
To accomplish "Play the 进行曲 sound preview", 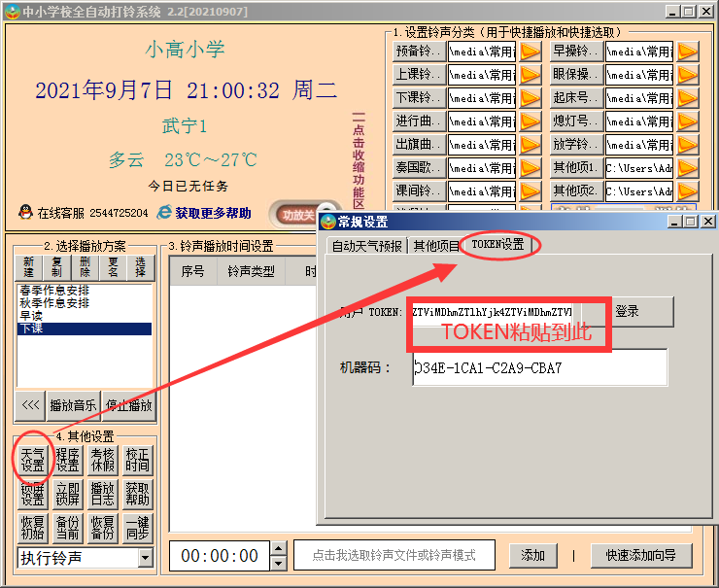I will coord(531,121).
